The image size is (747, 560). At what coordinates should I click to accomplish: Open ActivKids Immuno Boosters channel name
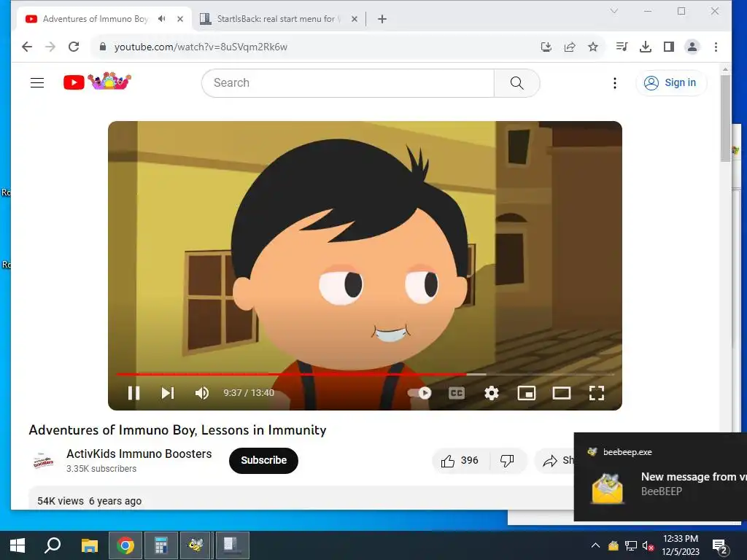click(x=139, y=454)
